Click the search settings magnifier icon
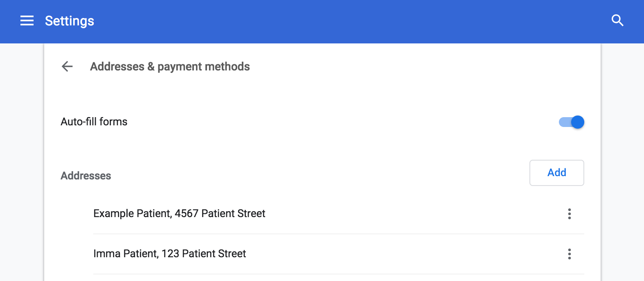Viewport: 644px width, 281px height. [617, 20]
